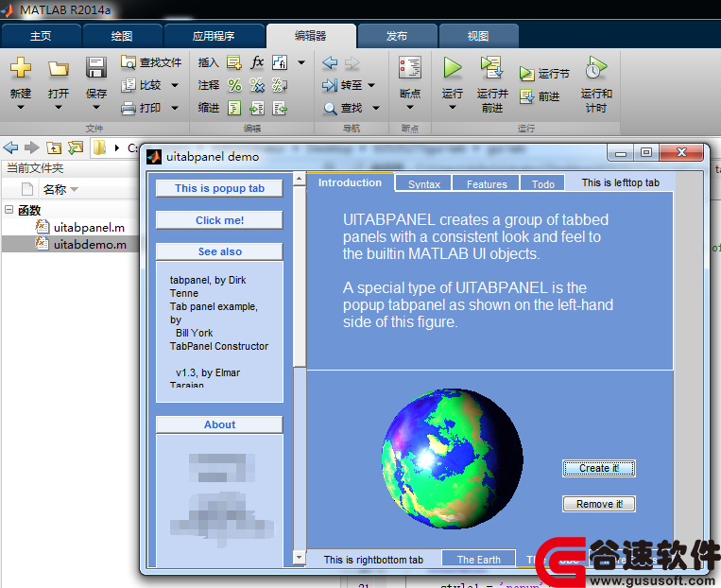Click the 'Create it!' button

(x=599, y=468)
